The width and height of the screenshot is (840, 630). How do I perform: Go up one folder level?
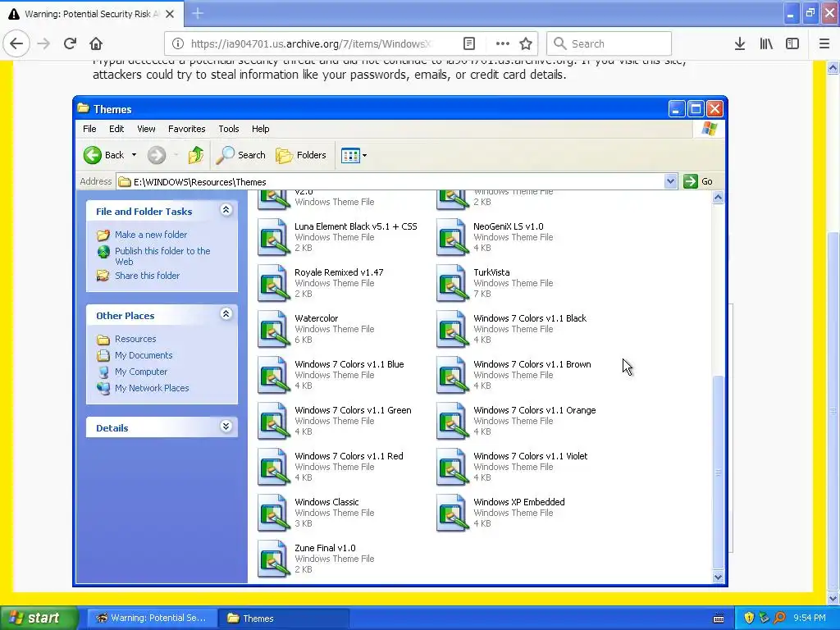(x=195, y=155)
